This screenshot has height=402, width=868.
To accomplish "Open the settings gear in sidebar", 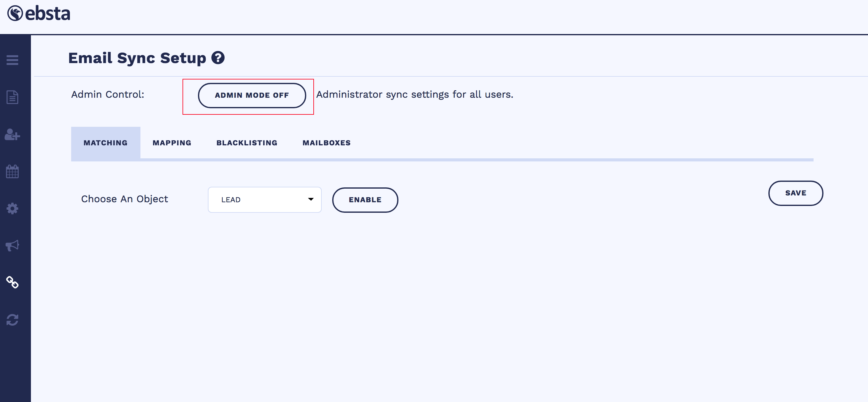I will (x=12, y=209).
